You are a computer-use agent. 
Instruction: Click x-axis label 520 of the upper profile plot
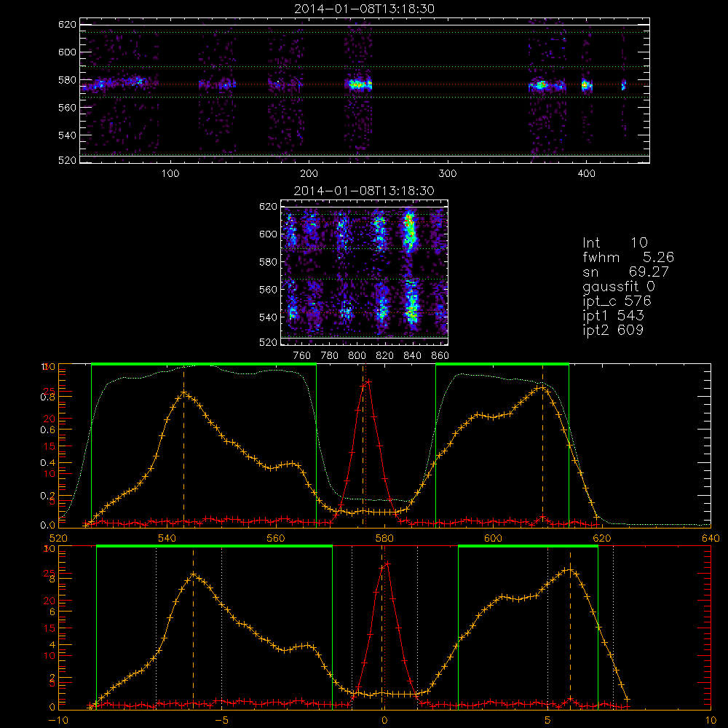point(58,539)
